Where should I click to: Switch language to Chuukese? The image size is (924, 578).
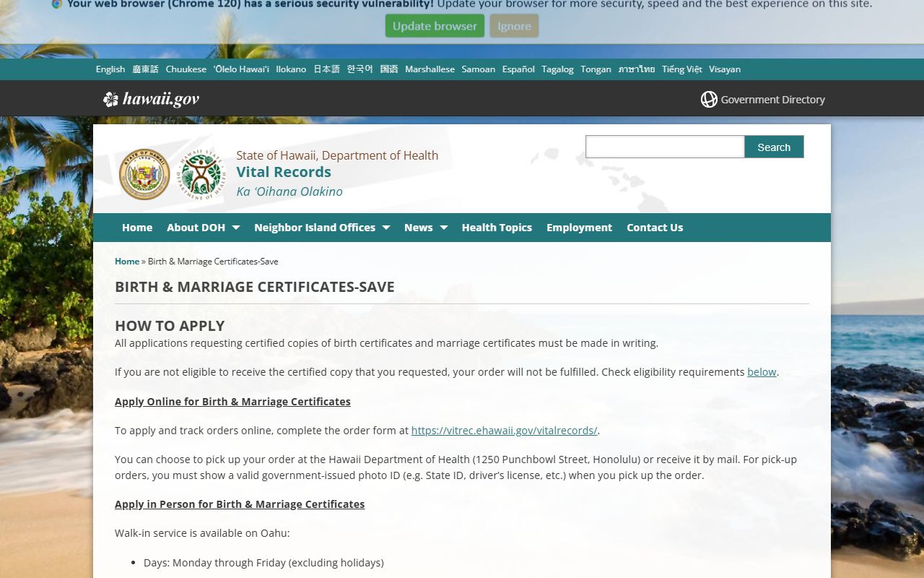click(186, 69)
